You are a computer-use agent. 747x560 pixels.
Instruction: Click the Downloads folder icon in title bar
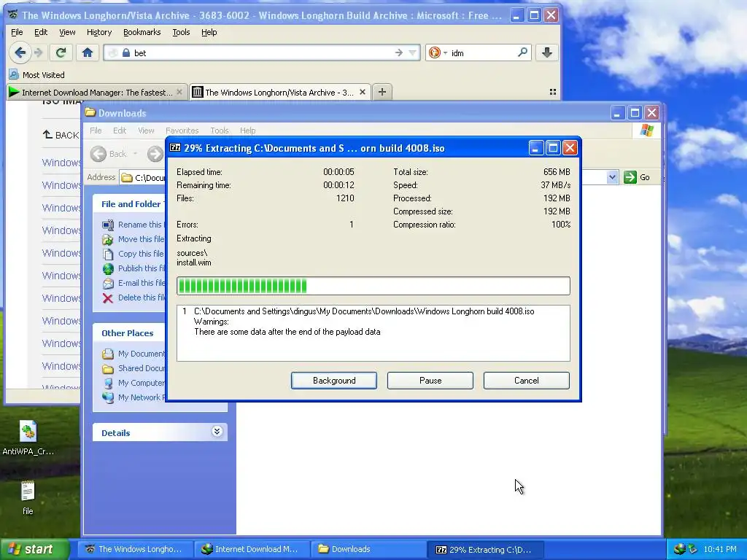pos(90,113)
